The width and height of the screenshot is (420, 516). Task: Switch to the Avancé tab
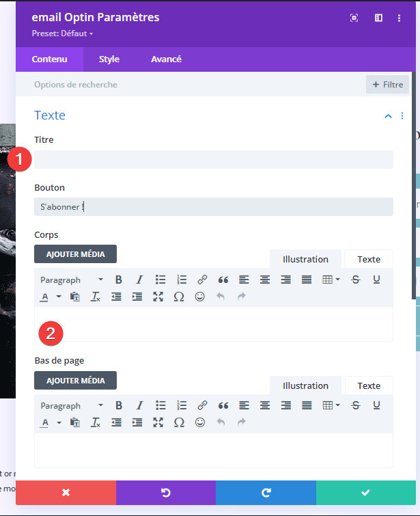coord(166,59)
